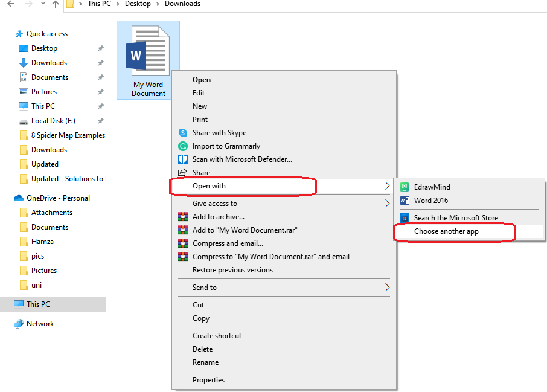This screenshot has height=392, width=547.
Task: Select the My Word Document file icon
Action: click(148, 51)
